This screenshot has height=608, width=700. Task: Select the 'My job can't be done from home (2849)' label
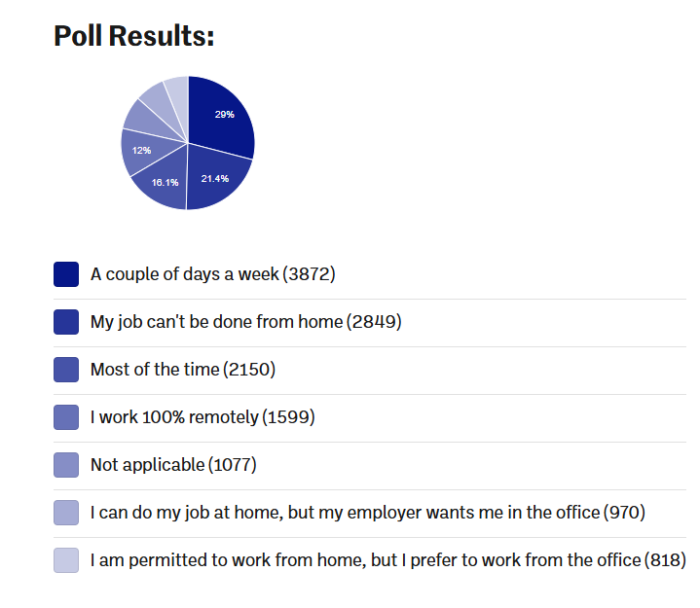pos(245,322)
